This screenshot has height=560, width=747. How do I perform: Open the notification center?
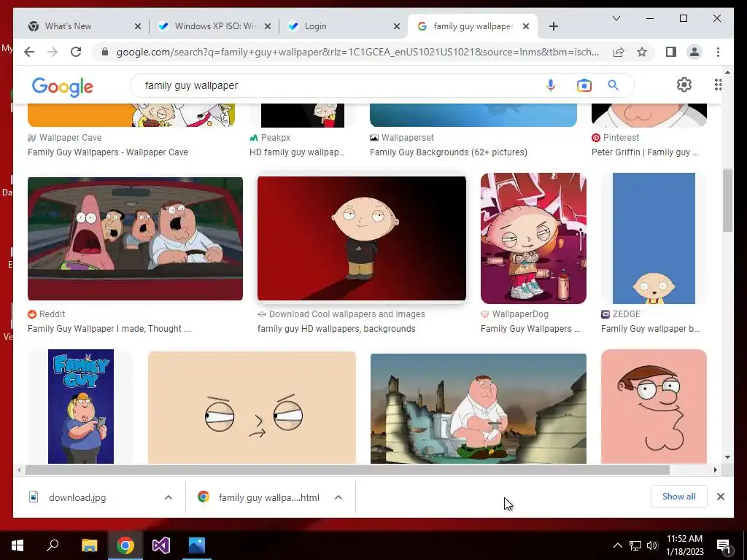point(724,545)
